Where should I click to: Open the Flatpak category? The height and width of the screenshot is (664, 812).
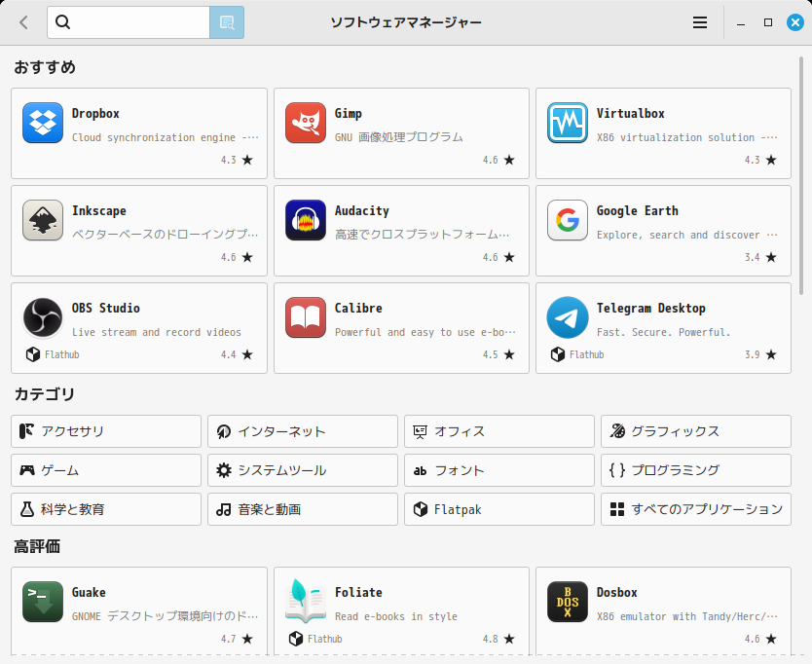(499, 509)
